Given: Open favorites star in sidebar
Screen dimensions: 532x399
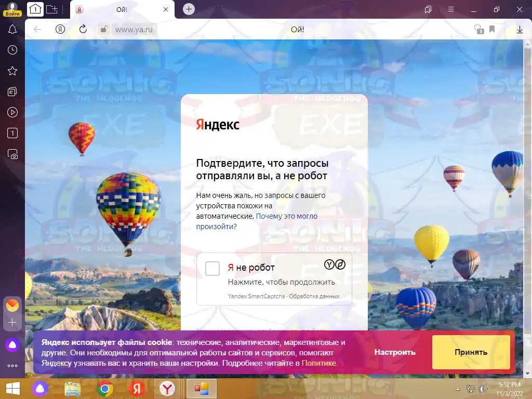Looking at the screenshot, I should point(12,71).
